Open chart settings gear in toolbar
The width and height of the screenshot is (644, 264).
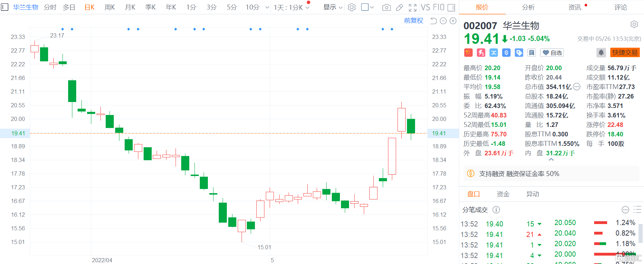coord(351,7)
